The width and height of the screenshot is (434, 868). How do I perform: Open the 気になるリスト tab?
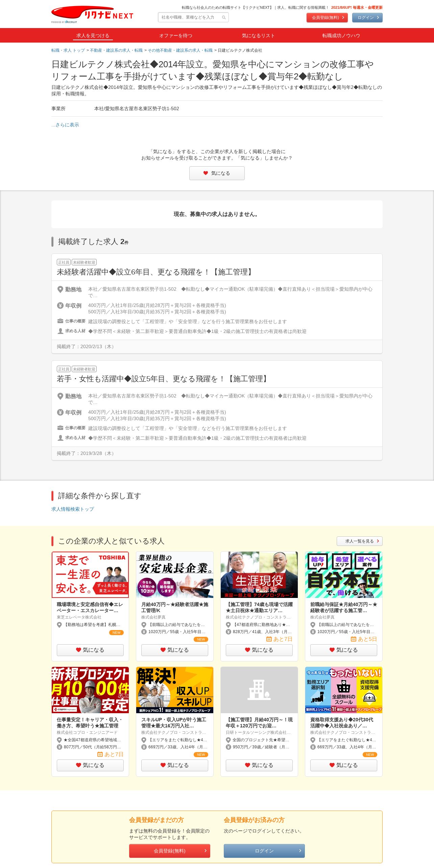pos(258,35)
